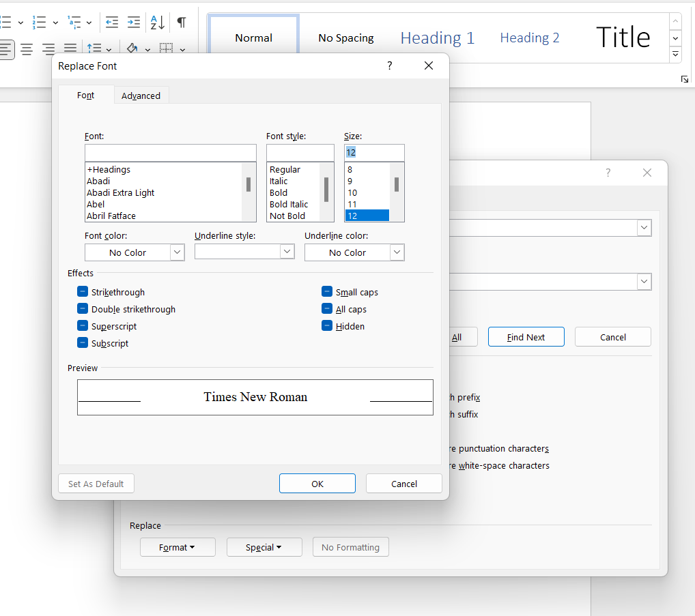
Task: Cancel the Replace Font dialog
Action: [x=404, y=484]
